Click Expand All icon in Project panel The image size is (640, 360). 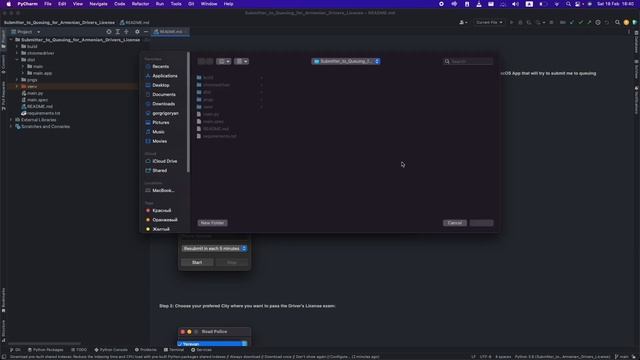pos(118,32)
